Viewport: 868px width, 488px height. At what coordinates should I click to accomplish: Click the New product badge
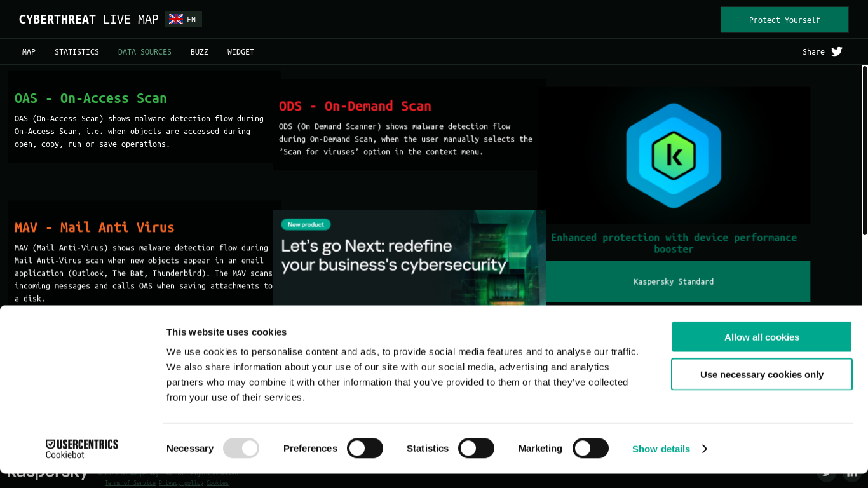[x=306, y=224]
